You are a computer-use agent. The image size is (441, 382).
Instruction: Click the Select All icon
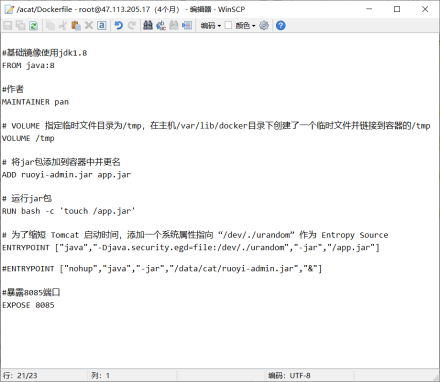[x=102, y=25]
